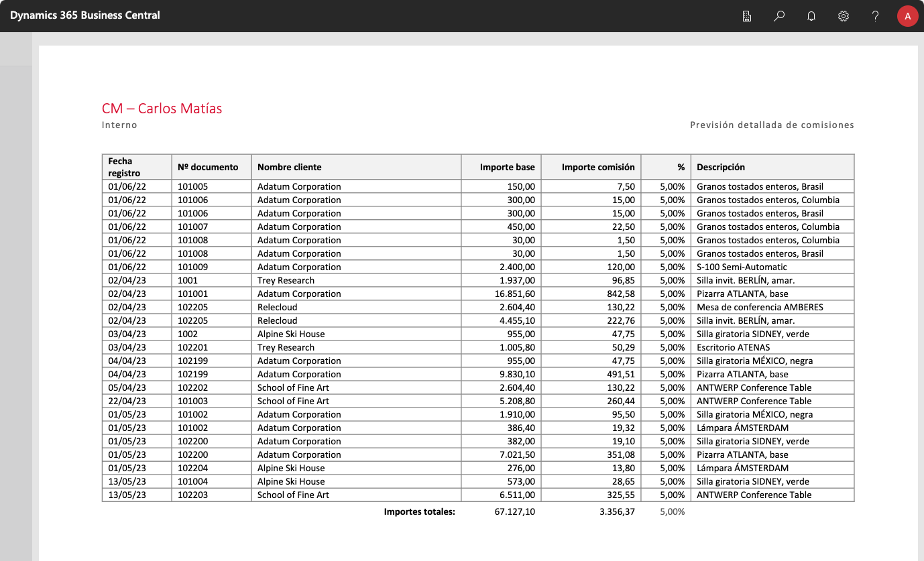This screenshot has width=924, height=561.
Task: Select document number 102201
Action: tap(193, 347)
